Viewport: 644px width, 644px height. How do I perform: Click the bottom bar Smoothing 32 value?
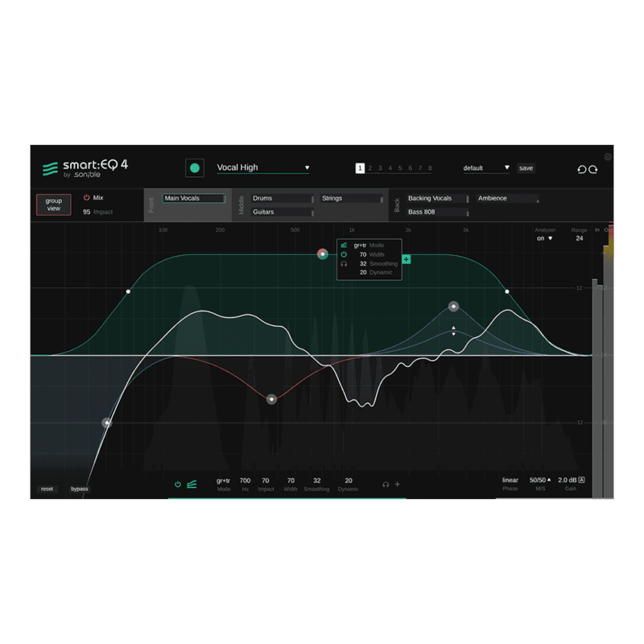point(317,481)
